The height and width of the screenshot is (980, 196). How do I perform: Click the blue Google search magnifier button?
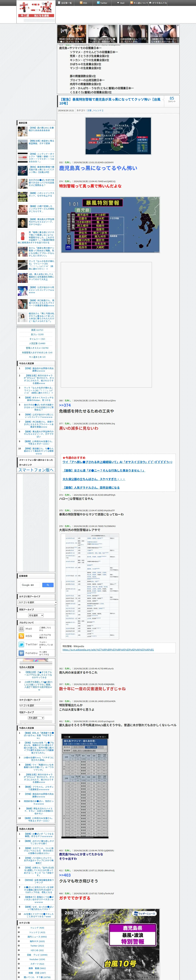tap(48, 585)
